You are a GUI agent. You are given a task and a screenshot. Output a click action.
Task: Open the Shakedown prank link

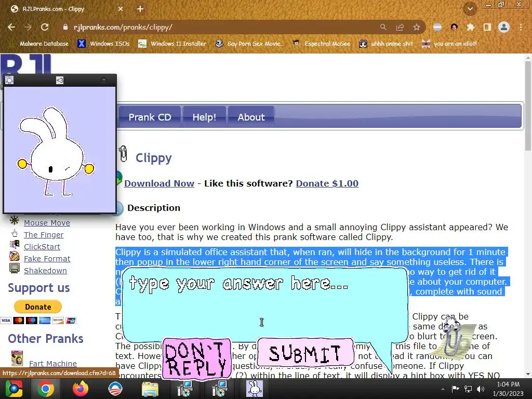click(x=46, y=270)
